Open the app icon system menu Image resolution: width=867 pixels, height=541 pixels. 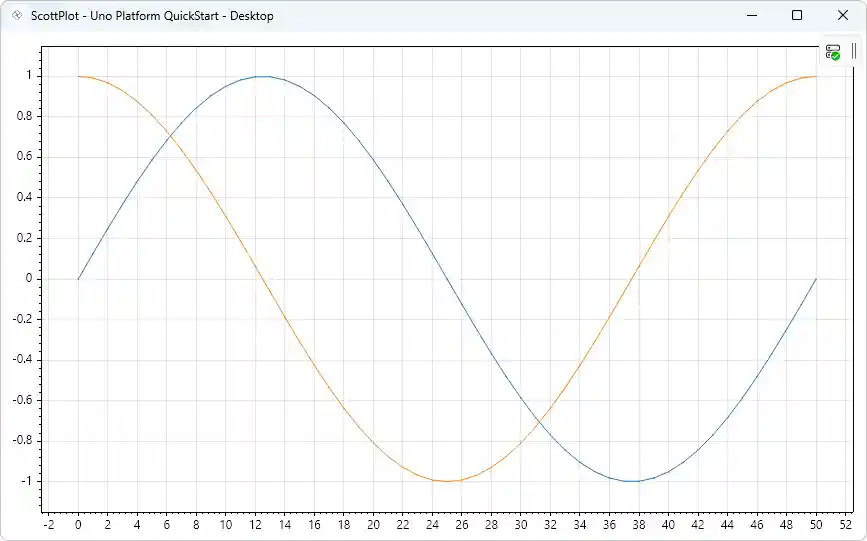[16, 15]
